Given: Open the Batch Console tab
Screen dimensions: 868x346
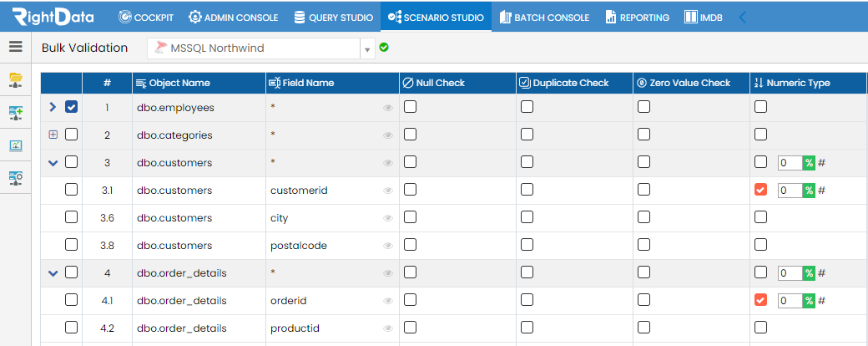Looking at the screenshot, I should pos(544,18).
